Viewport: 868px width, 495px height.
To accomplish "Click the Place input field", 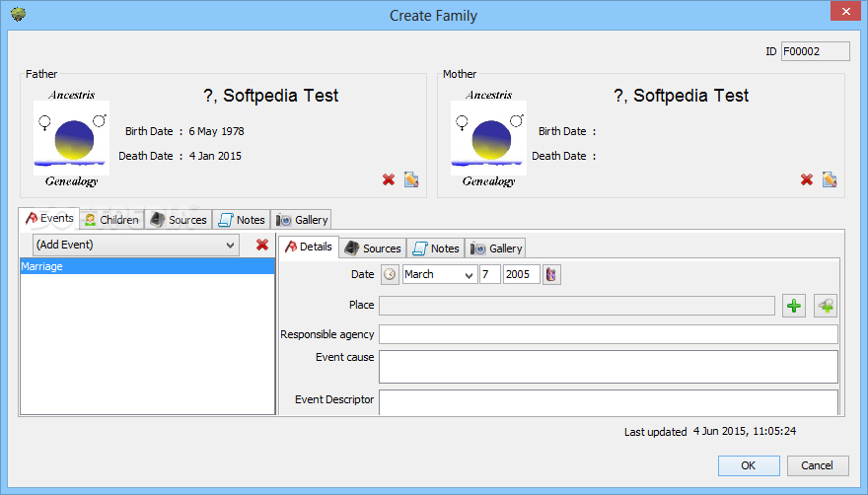I will pos(577,306).
